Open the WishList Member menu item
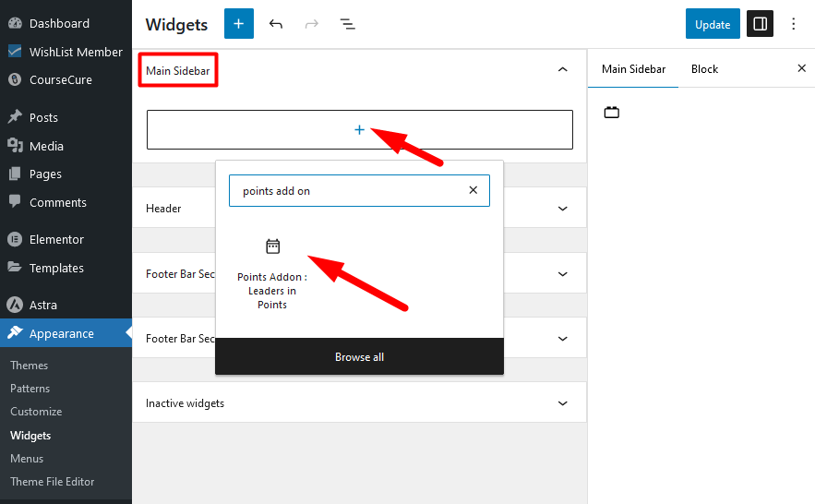 pos(75,52)
